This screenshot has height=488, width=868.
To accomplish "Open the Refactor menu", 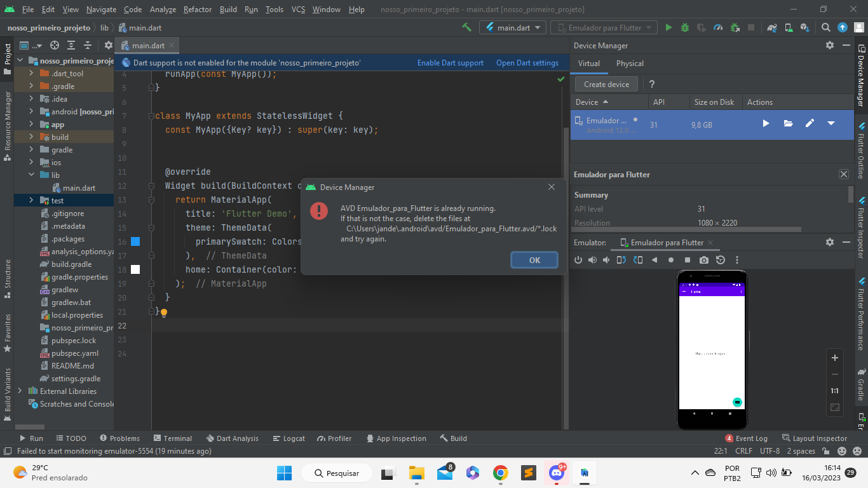I will point(198,10).
